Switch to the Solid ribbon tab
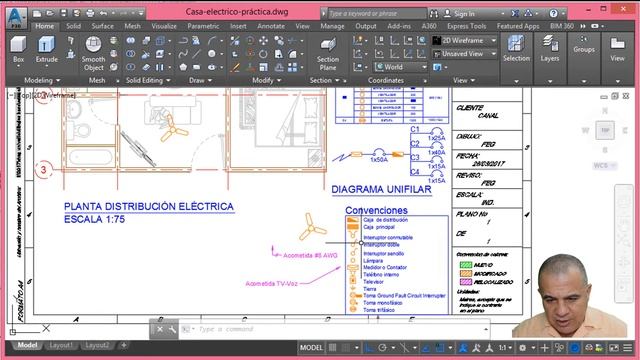This screenshot has width=640, height=360. (73, 26)
